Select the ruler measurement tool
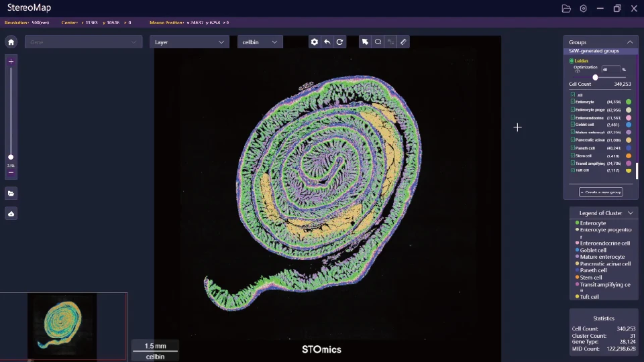 [x=403, y=42]
